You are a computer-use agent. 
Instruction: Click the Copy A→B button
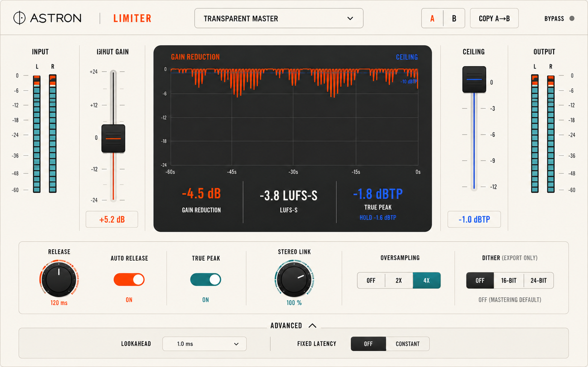click(494, 19)
